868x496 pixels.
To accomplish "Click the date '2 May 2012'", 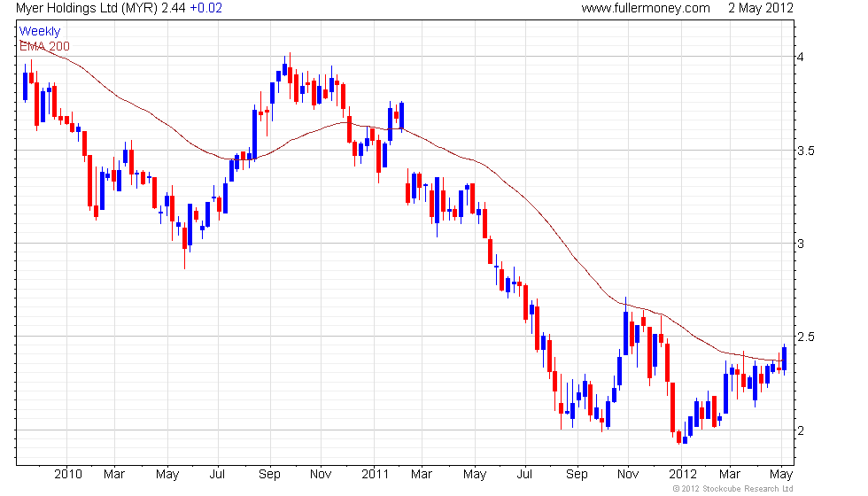I will coord(761,8).
